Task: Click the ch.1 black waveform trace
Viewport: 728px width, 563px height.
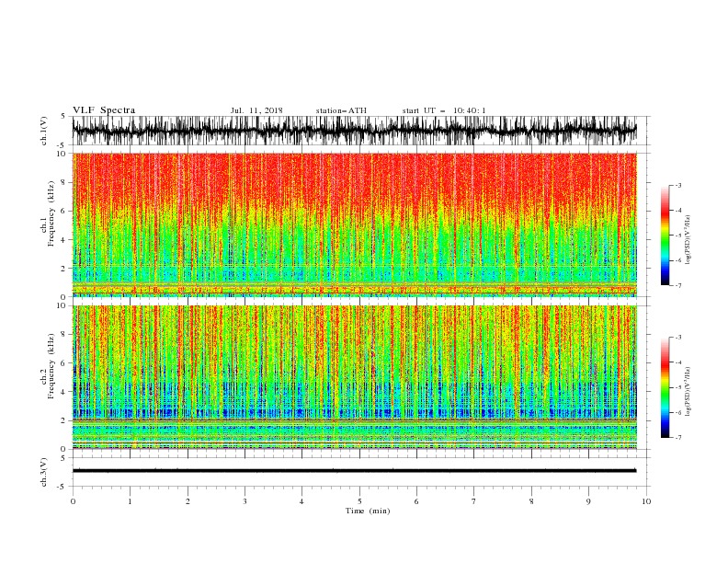Action: point(354,131)
